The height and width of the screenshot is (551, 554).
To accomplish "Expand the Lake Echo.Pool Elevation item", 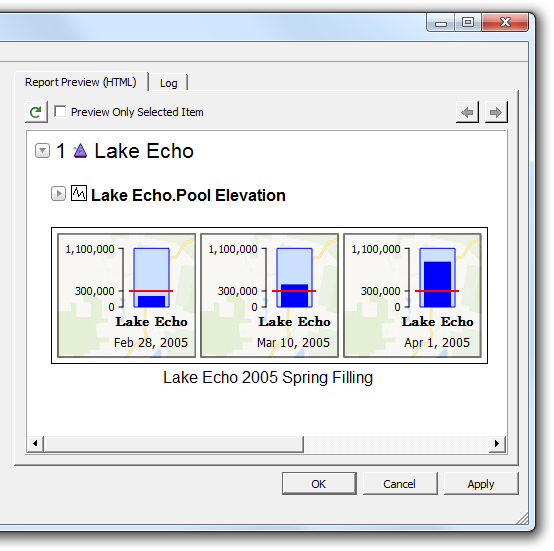I will pyautogui.click(x=58, y=194).
